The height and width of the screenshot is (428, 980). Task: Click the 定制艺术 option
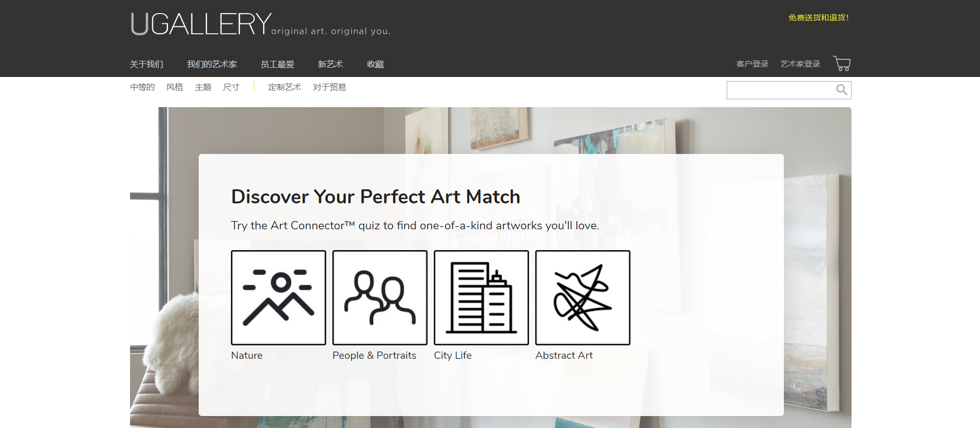[285, 87]
